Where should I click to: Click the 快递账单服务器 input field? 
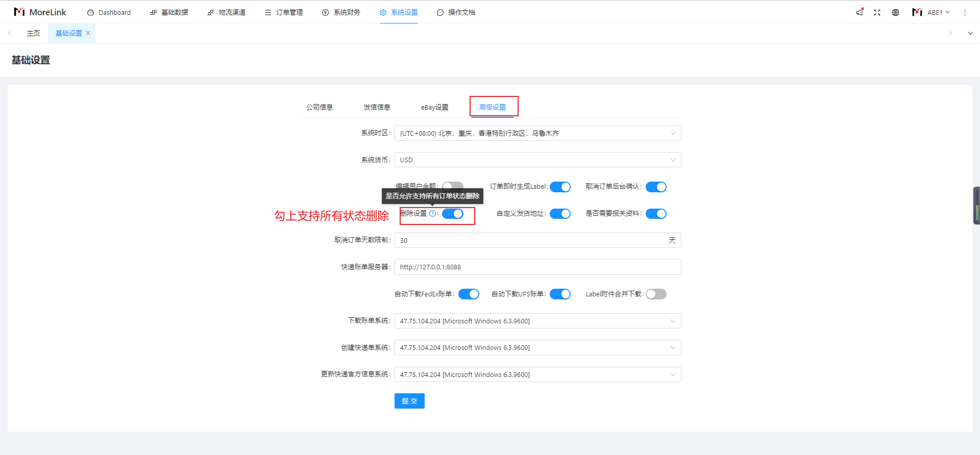pos(537,267)
